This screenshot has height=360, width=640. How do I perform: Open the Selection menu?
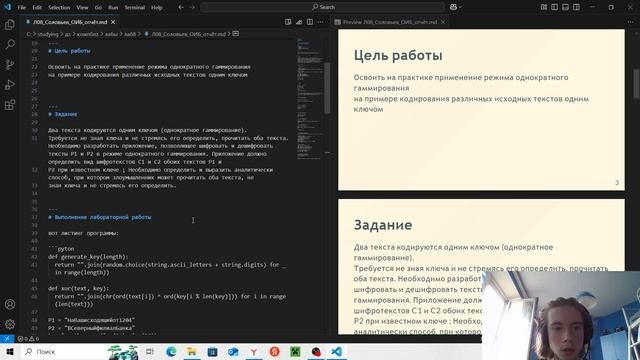pyautogui.click(x=59, y=7)
